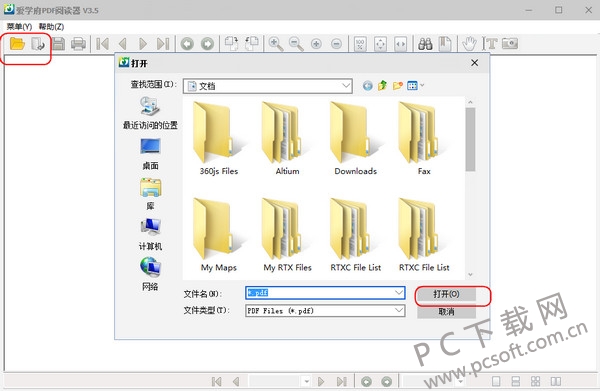Viewport: 600px width, 391px height.
Task: Click the open folder toolbar icon
Action: [17, 44]
